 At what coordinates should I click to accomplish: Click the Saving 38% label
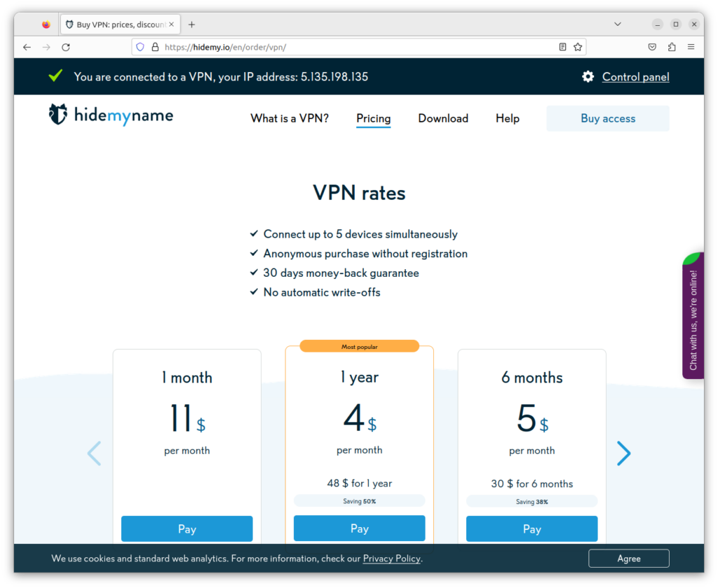(531, 502)
